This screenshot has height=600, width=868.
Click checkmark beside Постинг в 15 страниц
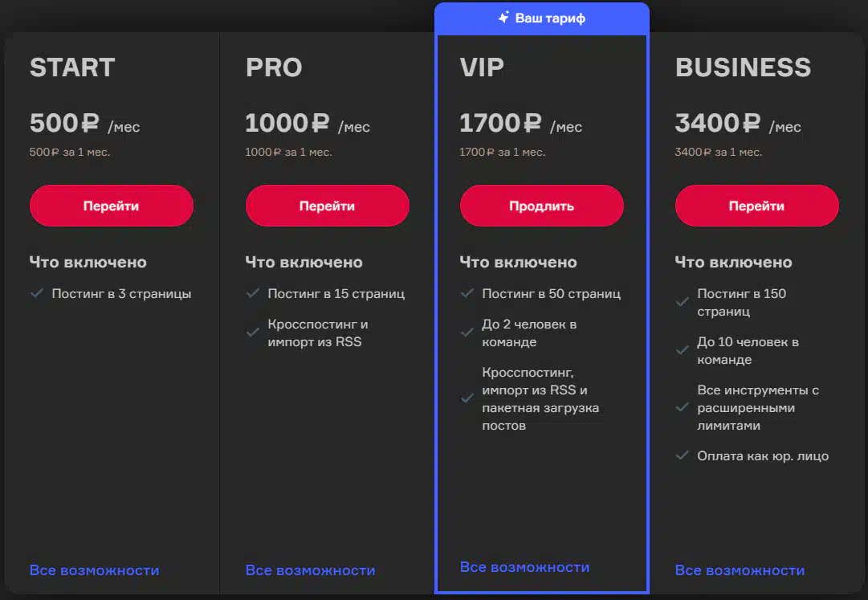(x=253, y=293)
